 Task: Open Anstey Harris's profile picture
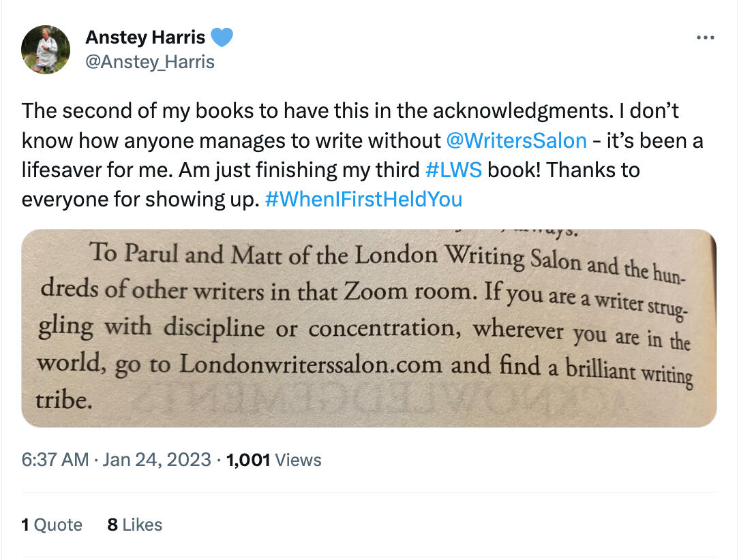click(46, 50)
